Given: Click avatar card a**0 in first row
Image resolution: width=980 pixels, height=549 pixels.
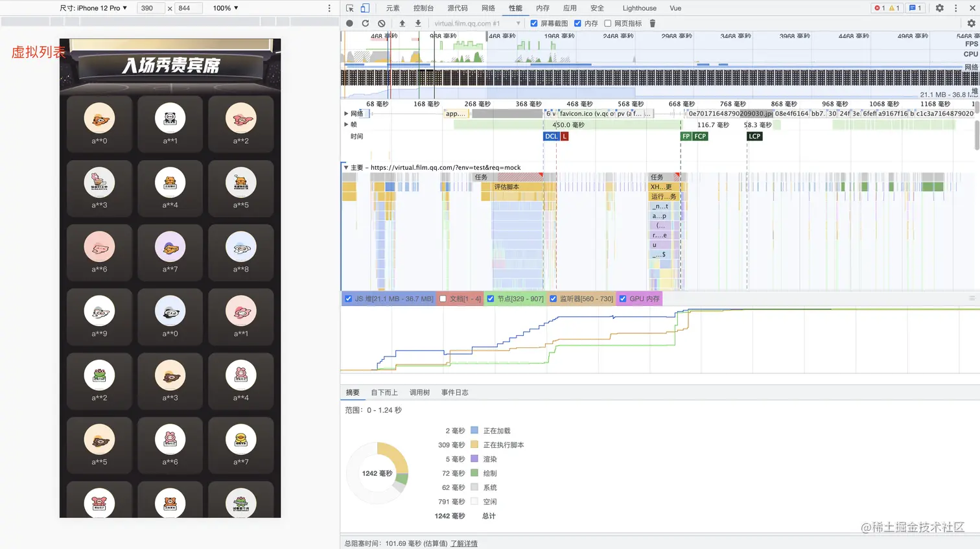Looking at the screenshot, I should 99,123.
